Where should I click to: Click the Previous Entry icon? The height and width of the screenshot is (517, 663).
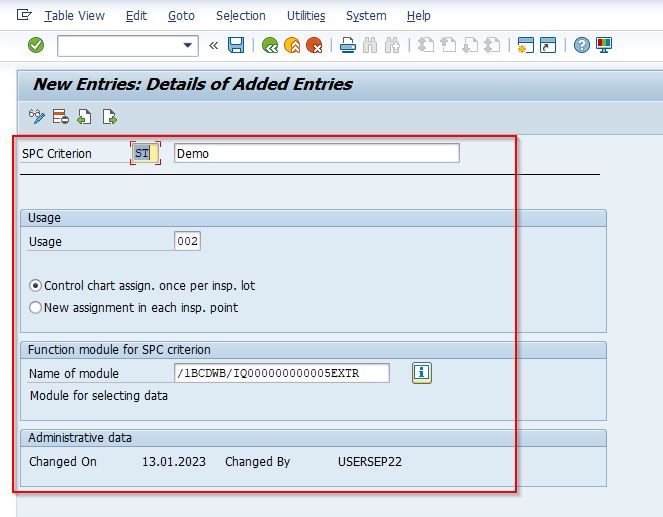tap(84, 117)
